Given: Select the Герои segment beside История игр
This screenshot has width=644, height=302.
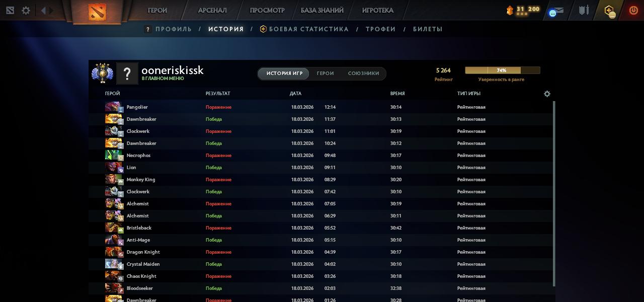Looking at the screenshot, I should point(325,73).
